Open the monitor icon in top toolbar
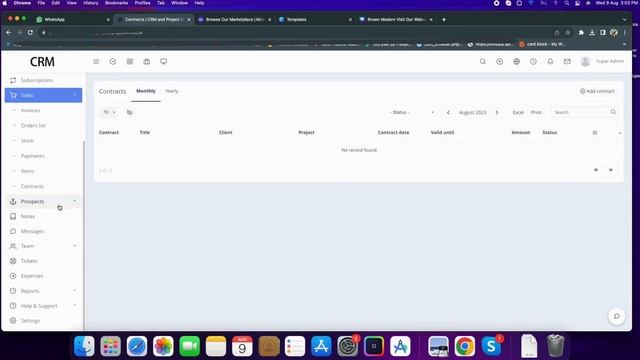The image size is (640, 360). (164, 62)
